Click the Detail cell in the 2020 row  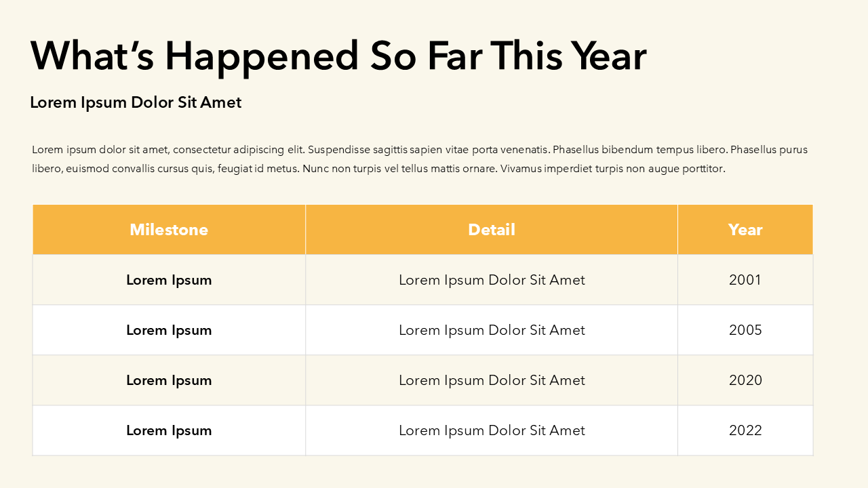pos(492,380)
